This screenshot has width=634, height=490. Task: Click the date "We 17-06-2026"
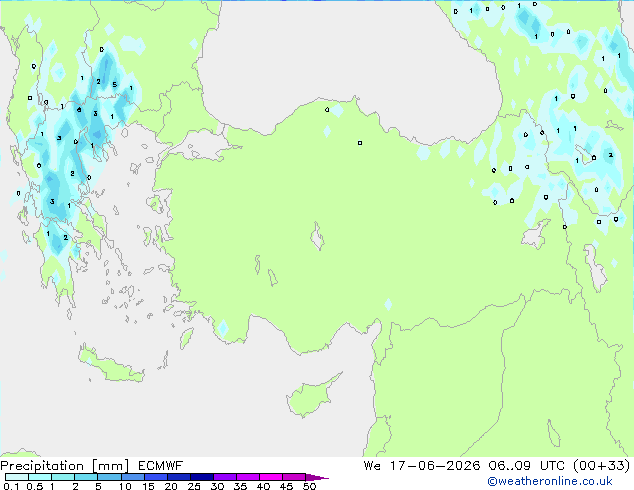click(x=422, y=466)
